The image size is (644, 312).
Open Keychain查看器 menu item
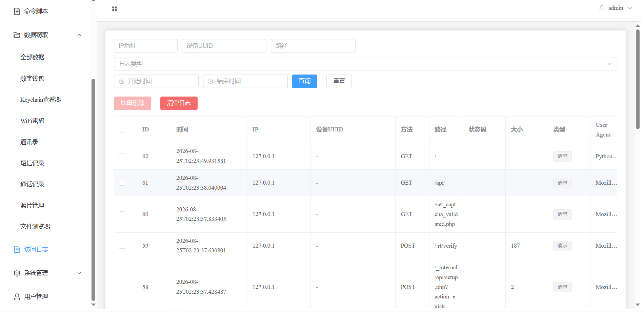point(41,100)
